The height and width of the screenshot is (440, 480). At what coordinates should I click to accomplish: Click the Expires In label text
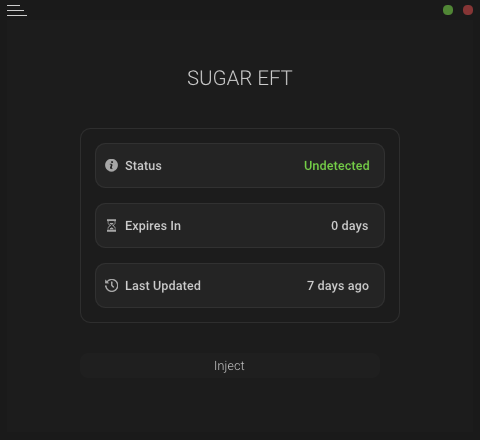(153, 226)
